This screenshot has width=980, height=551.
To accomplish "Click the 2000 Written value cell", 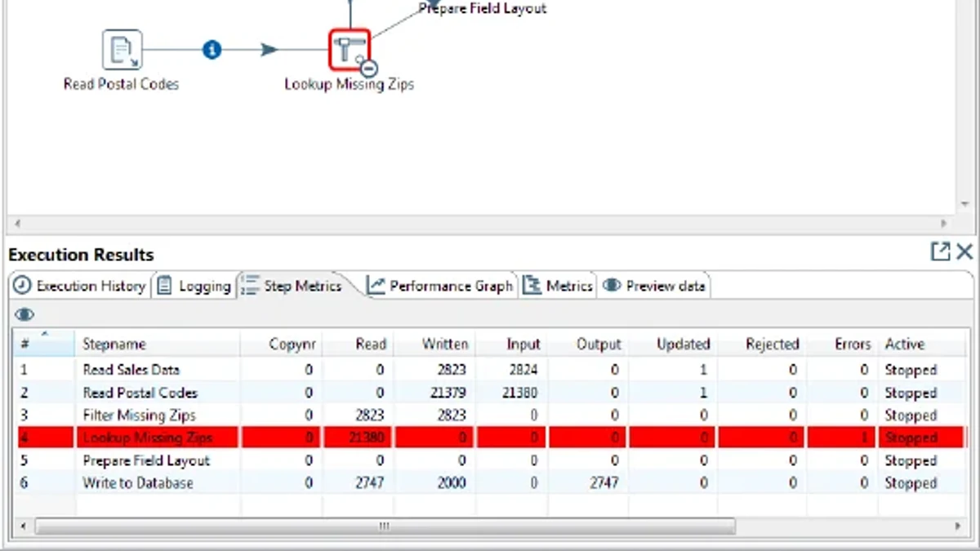I will [x=434, y=483].
